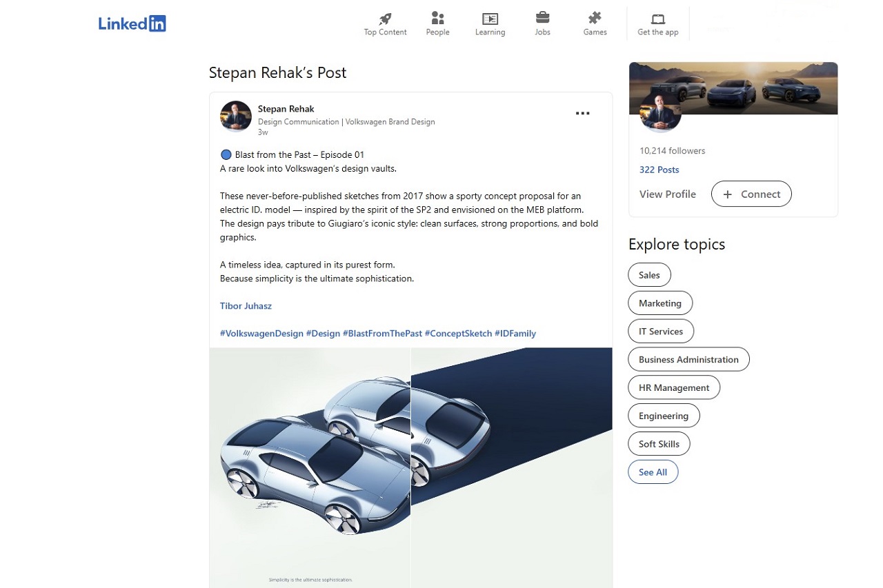Click Stepan Rehak's post avatar
Image resolution: width=883 pixels, height=588 pixels.
click(x=235, y=116)
